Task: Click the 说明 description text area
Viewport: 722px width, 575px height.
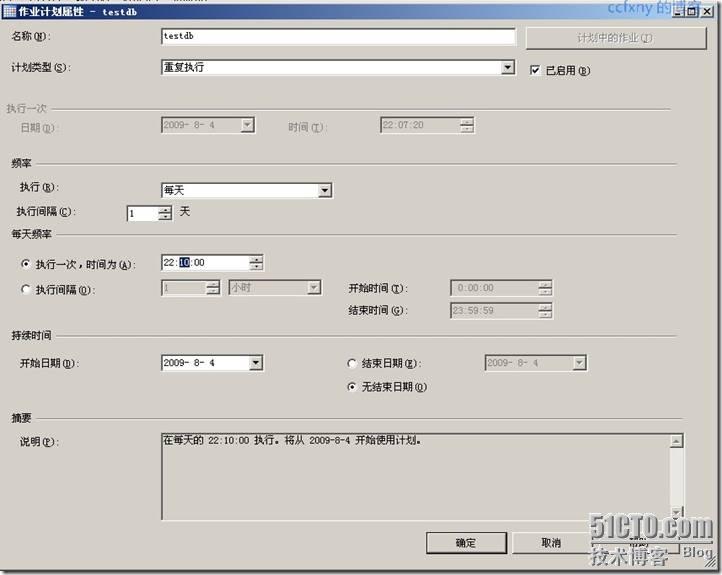Action: (x=416, y=476)
